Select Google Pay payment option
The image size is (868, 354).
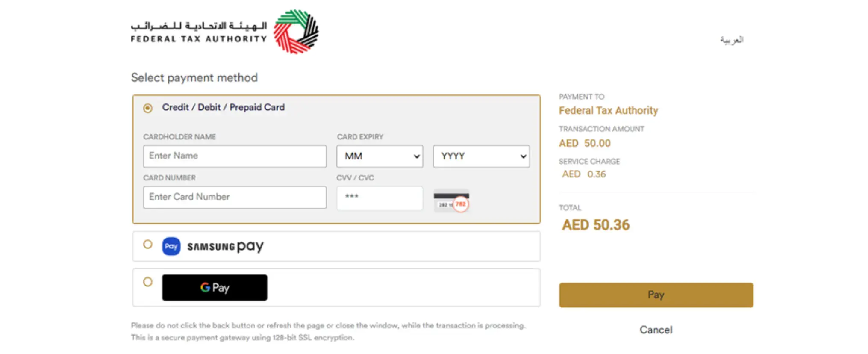click(148, 282)
